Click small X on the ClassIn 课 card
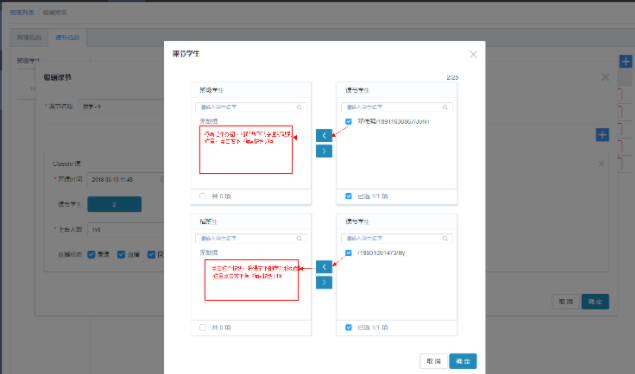This screenshot has width=635, height=374. pos(601,164)
